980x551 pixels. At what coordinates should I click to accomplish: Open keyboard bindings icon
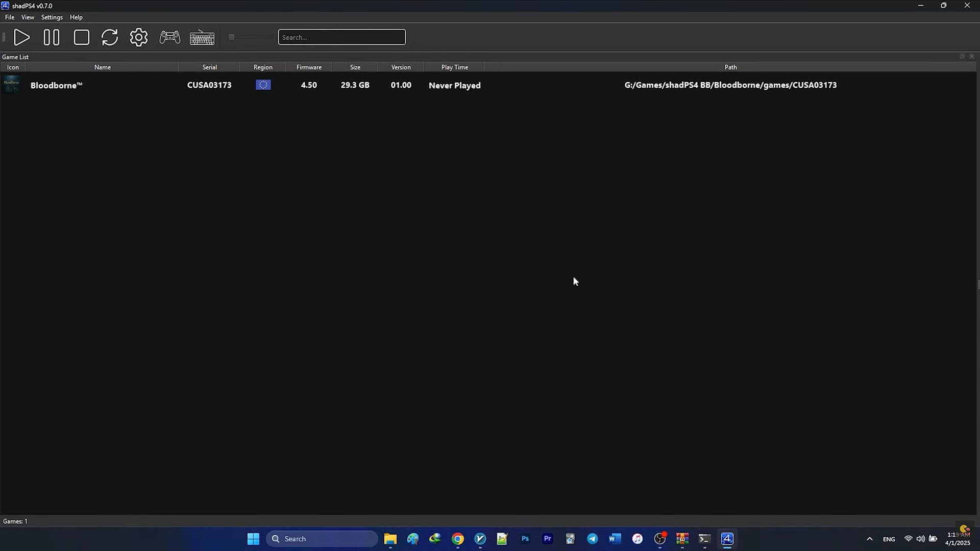pos(202,37)
